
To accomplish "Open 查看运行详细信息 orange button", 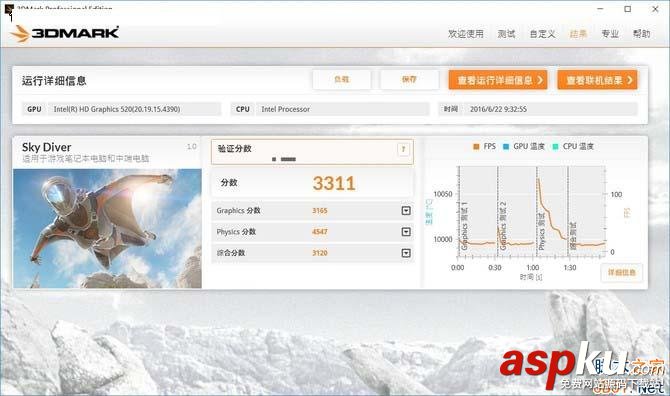I will click(498, 80).
